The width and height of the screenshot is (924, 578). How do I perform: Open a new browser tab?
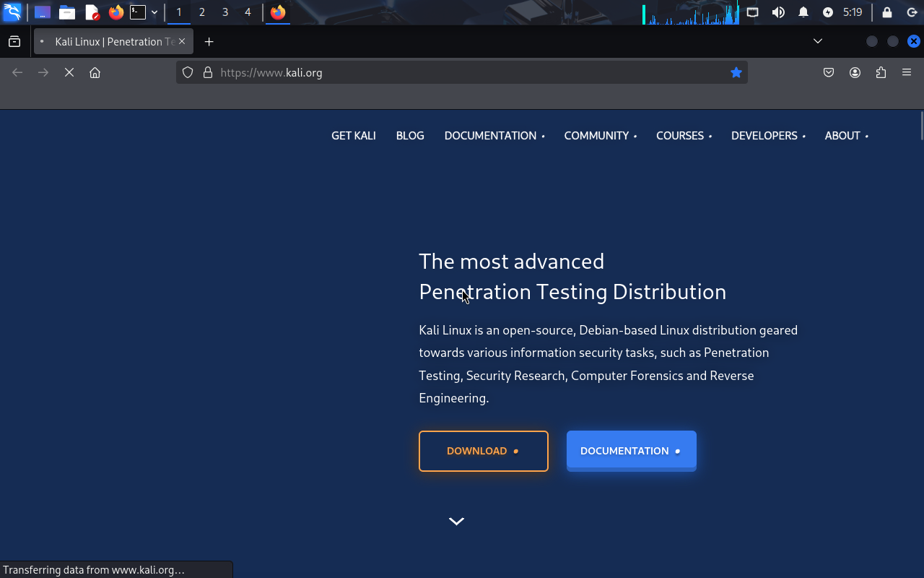[209, 42]
